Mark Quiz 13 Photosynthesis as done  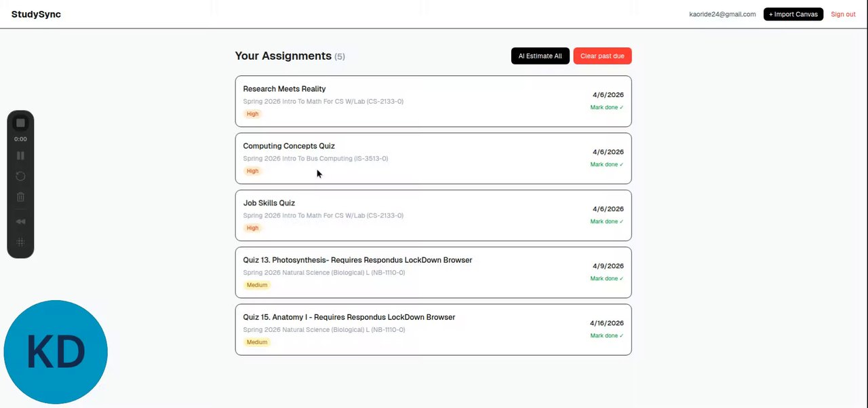tap(606, 278)
